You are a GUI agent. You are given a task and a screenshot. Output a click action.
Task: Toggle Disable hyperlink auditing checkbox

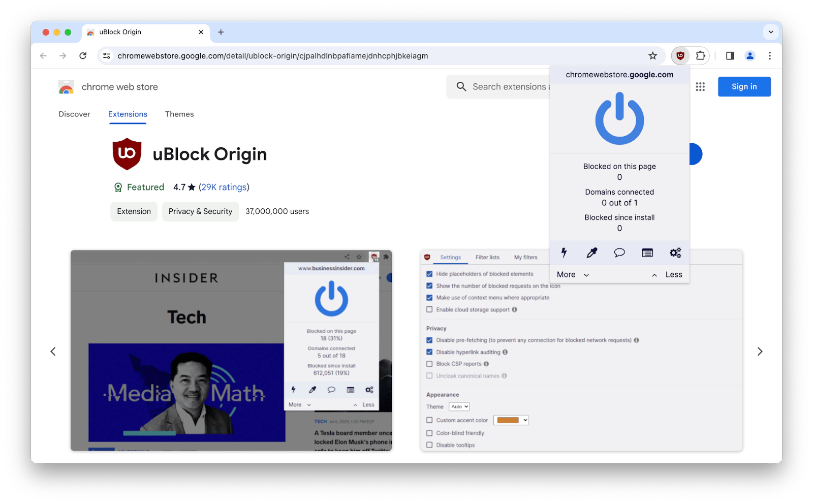point(429,352)
